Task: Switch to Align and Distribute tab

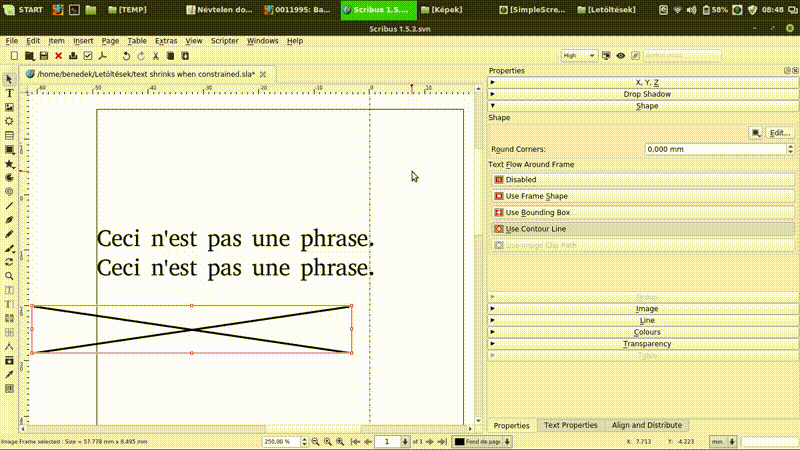Action: pos(646,425)
